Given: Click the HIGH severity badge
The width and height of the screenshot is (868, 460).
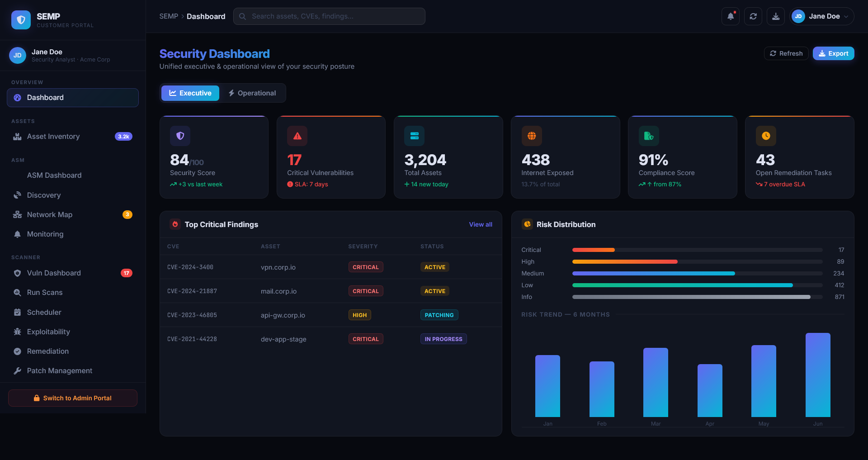Looking at the screenshot, I should point(359,315).
